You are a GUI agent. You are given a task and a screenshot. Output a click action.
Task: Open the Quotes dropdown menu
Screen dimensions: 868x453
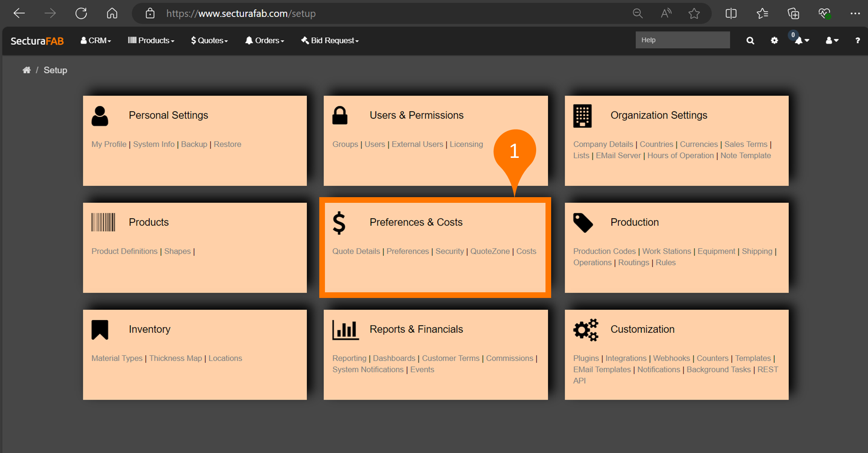tap(209, 40)
